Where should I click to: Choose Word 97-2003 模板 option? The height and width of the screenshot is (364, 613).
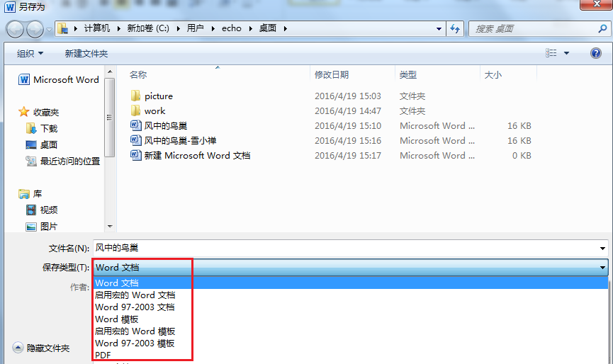[351, 343]
